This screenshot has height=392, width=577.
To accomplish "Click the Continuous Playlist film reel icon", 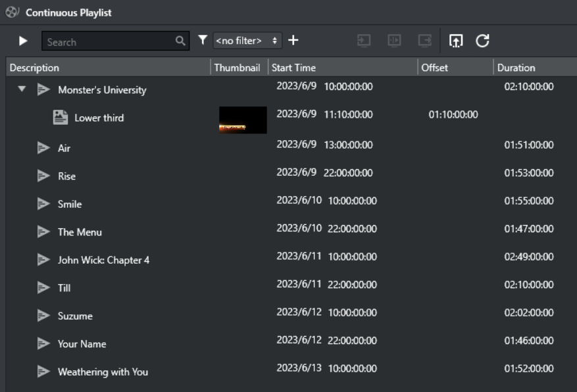I will point(12,12).
